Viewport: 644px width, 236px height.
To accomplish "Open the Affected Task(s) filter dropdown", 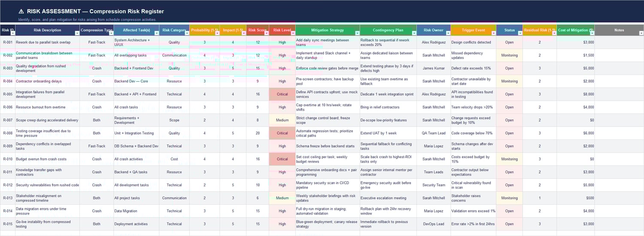I will 156,33.
